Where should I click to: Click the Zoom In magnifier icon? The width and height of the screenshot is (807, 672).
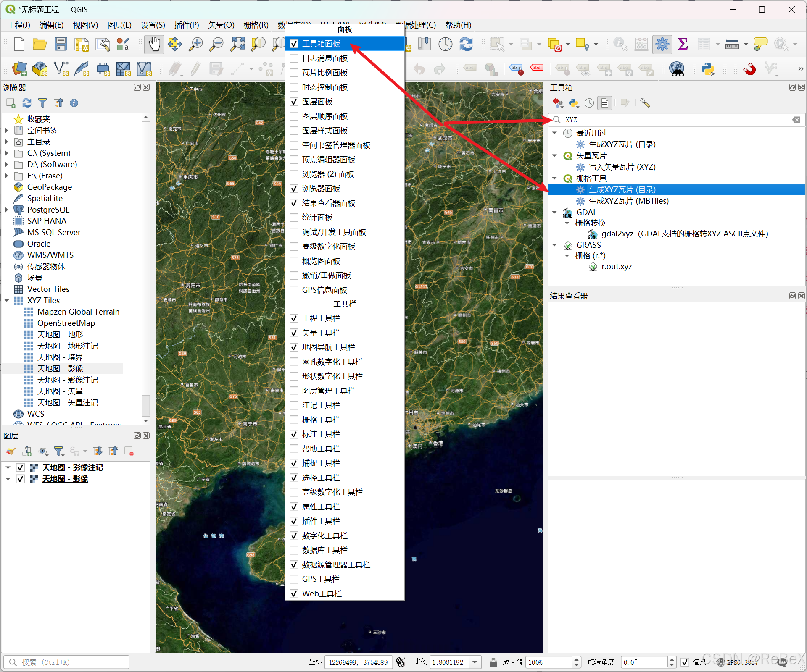195,44
